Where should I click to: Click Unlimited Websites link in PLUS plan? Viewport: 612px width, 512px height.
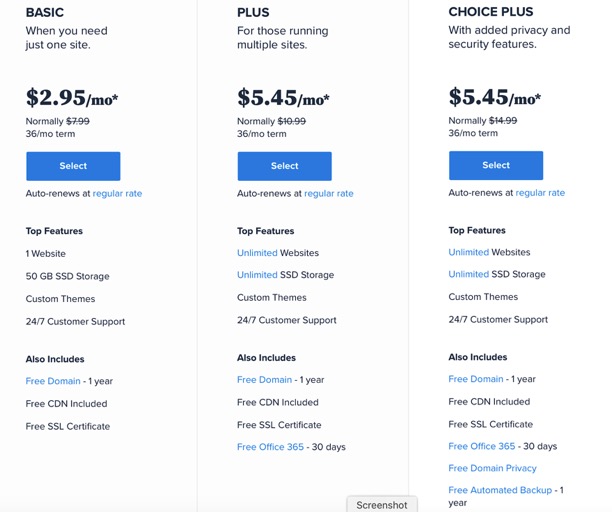(x=257, y=253)
